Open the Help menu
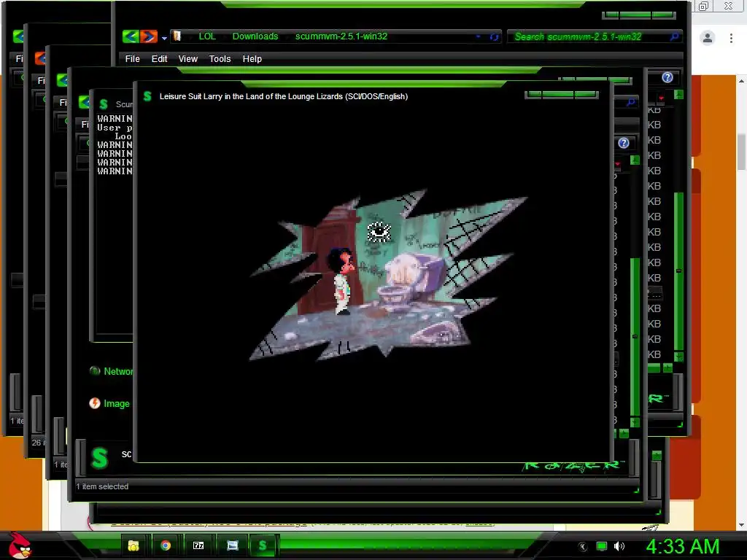The width and height of the screenshot is (747, 560). pos(252,58)
